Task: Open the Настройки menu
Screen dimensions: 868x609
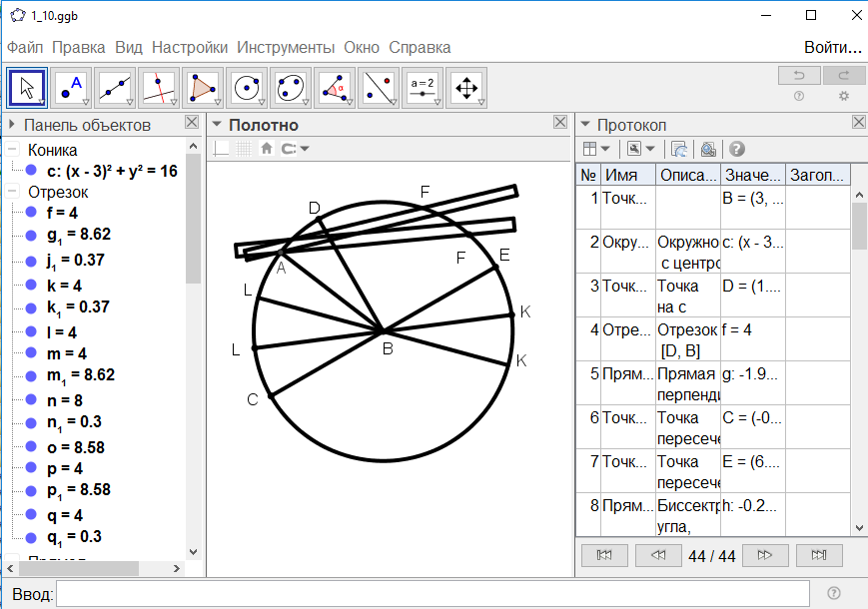Action: [190, 47]
